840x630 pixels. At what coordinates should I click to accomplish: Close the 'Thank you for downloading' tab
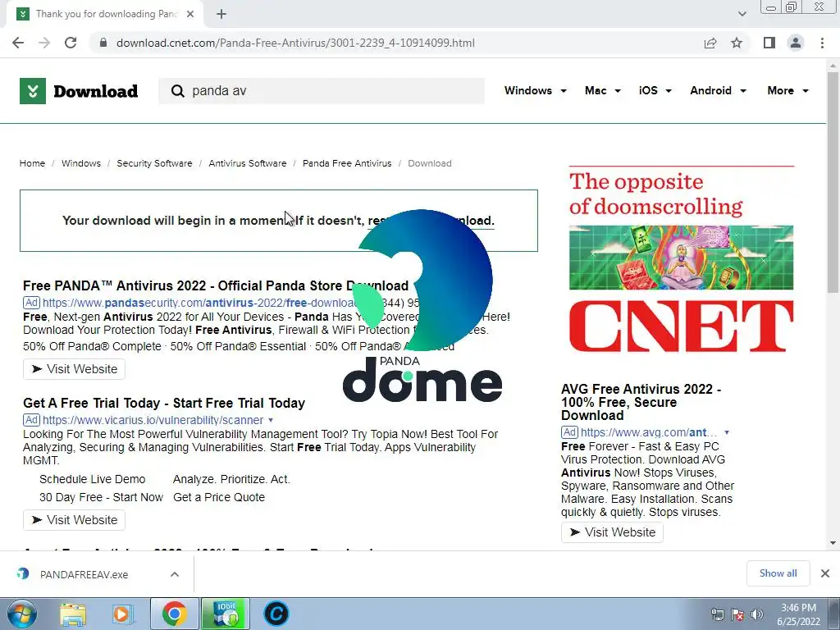pos(190,14)
